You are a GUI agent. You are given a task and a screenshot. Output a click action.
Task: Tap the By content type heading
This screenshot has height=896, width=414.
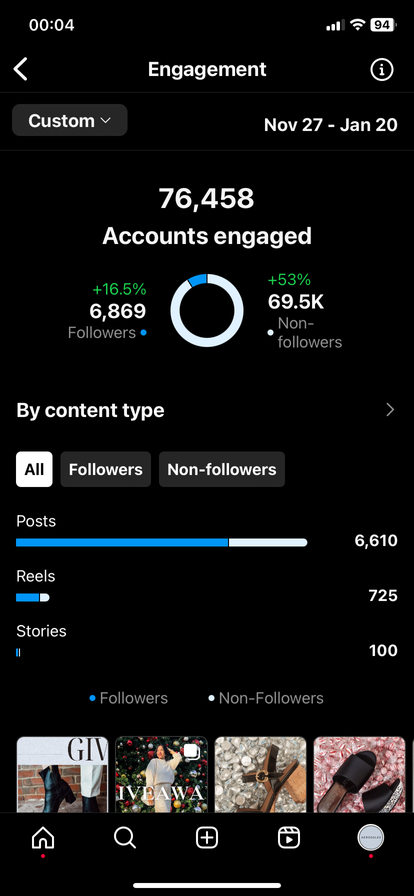point(90,410)
